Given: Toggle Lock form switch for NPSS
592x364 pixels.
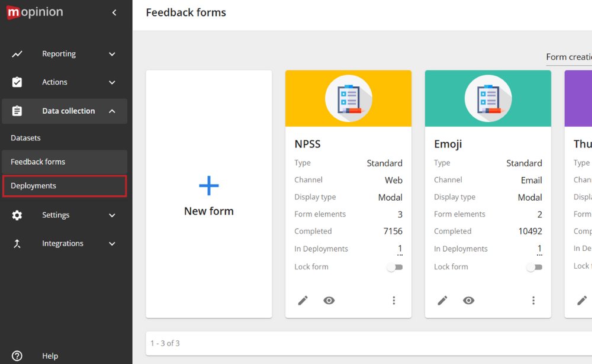Looking at the screenshot, I should pyautogui.click(x=395, y=267).
